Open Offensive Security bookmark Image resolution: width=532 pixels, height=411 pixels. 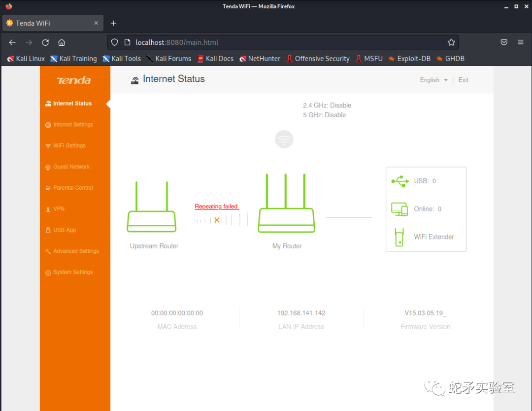(318, 59)
